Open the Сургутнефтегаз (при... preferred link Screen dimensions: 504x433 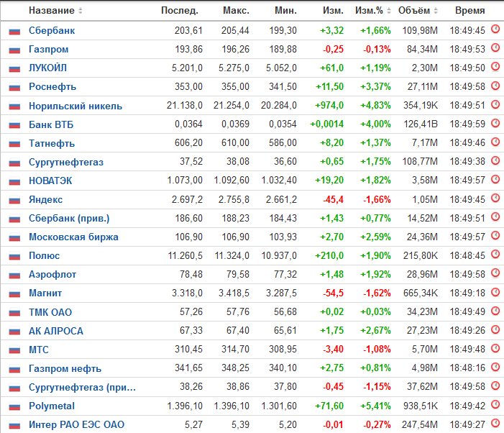pos(82,387)
